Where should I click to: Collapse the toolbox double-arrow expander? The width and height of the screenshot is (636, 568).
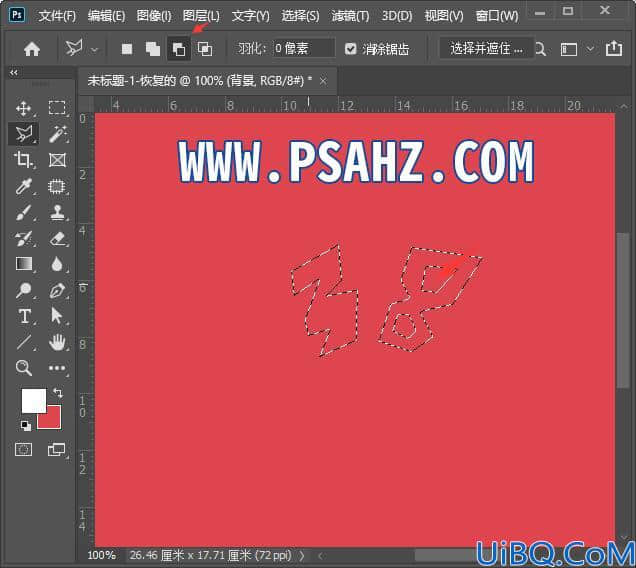pyautogui.click(x=14, y=72)
